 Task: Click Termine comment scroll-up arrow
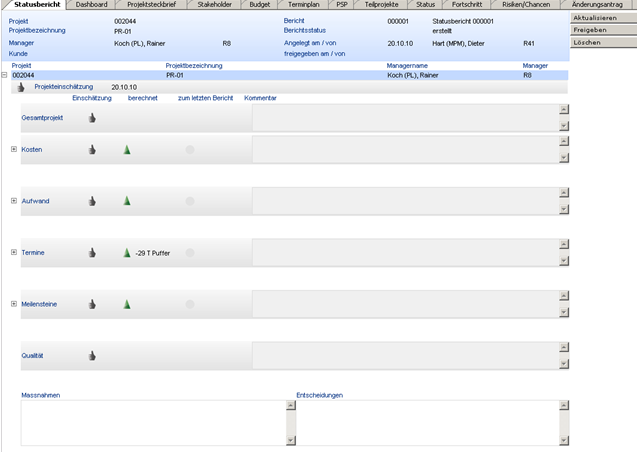[564, 244]
